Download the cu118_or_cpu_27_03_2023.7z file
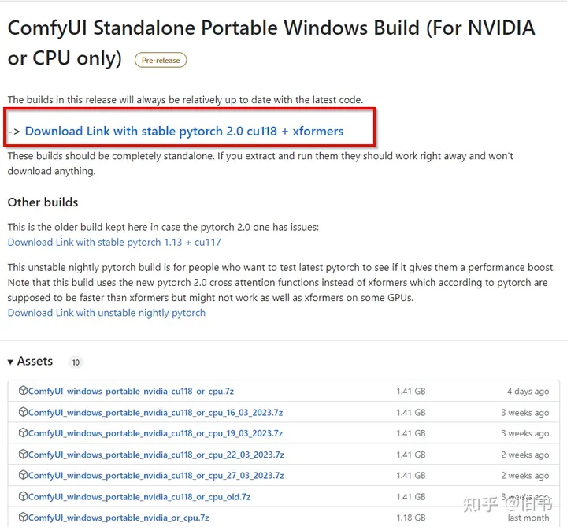The width and height of the screenshot is (568, 528). 156,475
